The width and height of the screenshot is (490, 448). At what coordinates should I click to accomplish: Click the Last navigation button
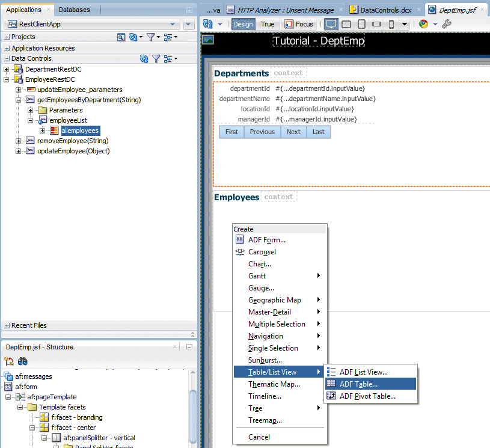[319, 132]
